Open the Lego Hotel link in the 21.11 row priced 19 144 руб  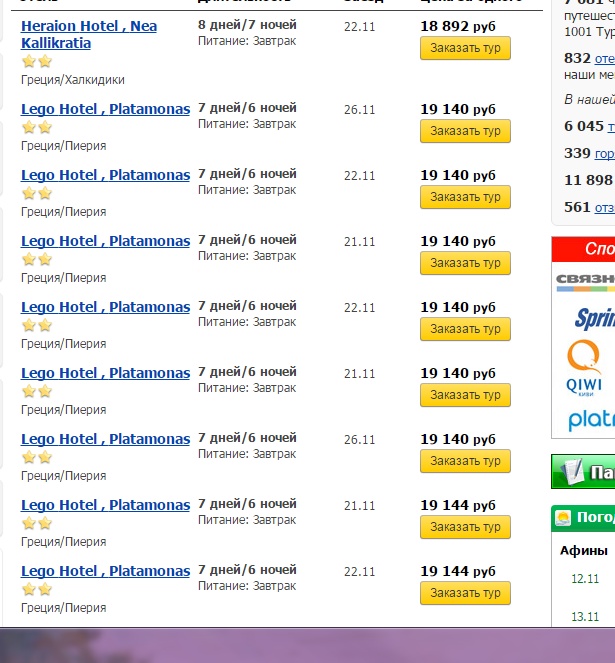coord(105,505)
